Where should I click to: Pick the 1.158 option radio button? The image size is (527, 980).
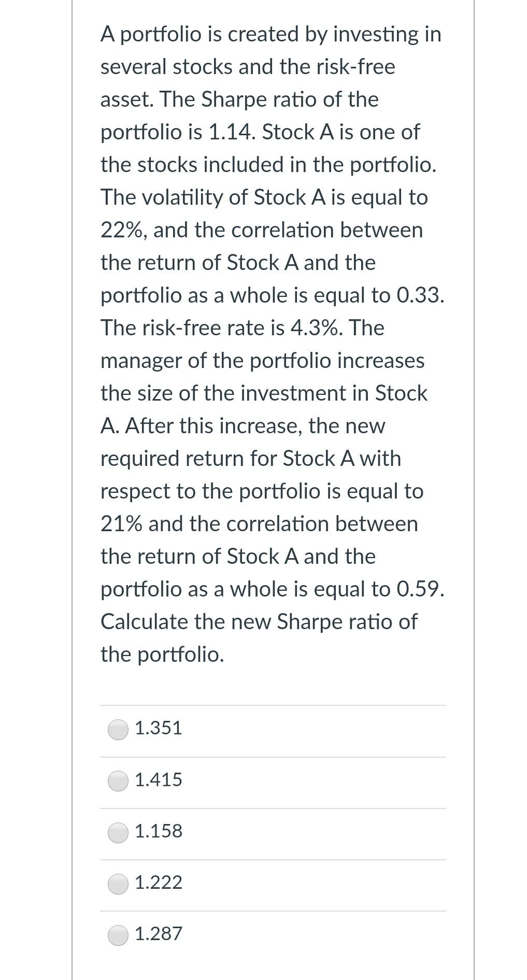118,832
